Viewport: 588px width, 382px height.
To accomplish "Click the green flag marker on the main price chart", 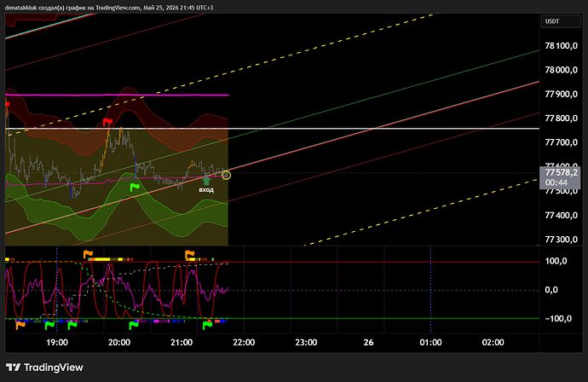I will pos(135,187).
